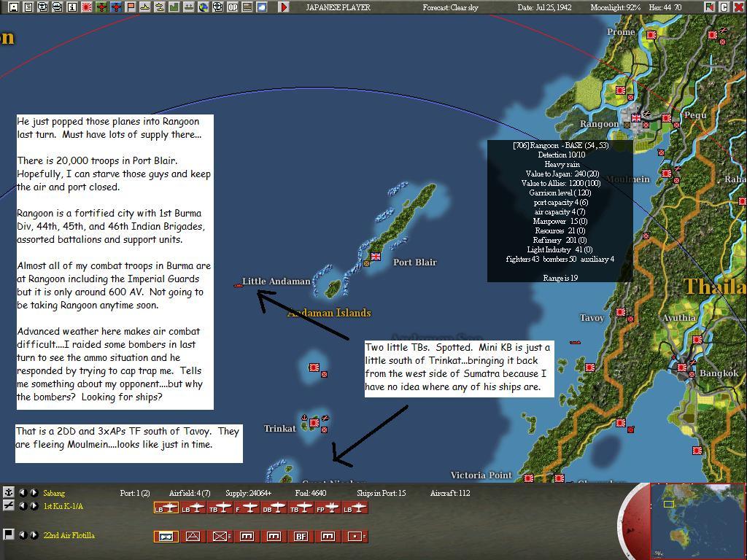The height and width of the screenshot is (560, 747).
Task: Click the orange flag toolbar icon
Action: (x=130, y=7)
